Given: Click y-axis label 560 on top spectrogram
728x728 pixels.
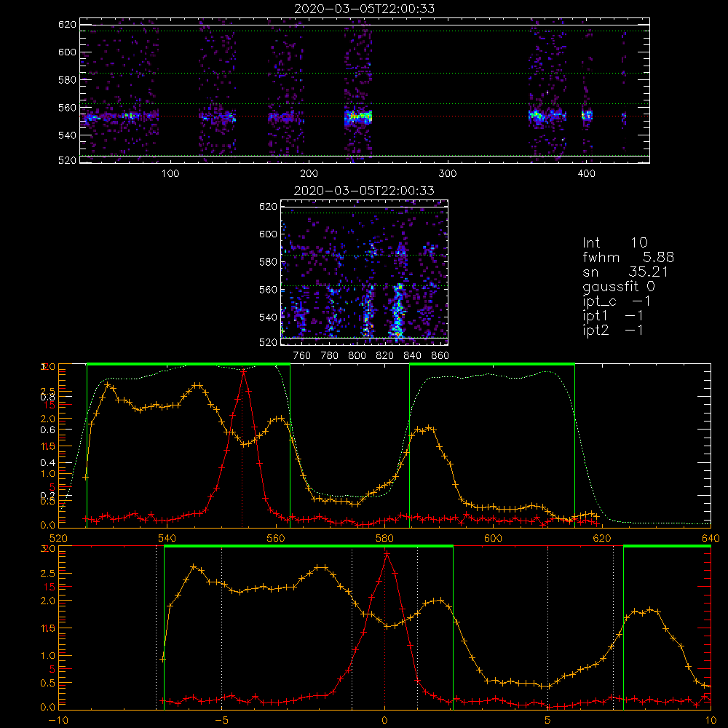Looking at the screenshot, I should coord(67,107).
